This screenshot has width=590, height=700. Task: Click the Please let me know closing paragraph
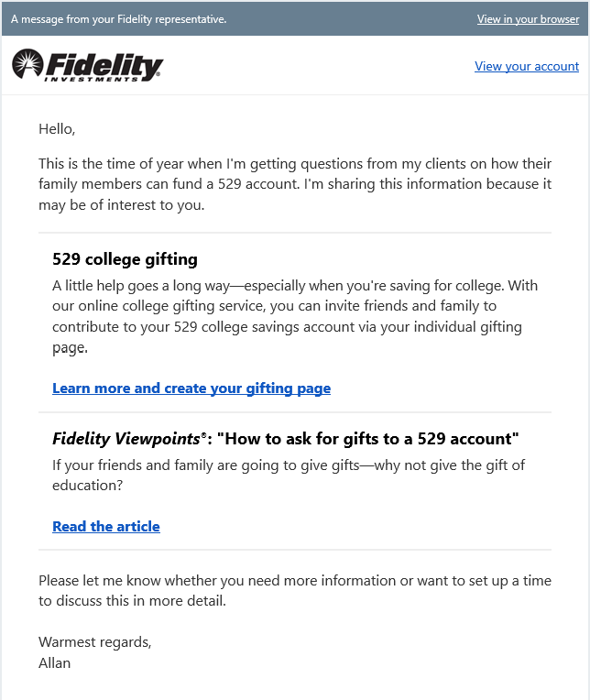[295, 591]
